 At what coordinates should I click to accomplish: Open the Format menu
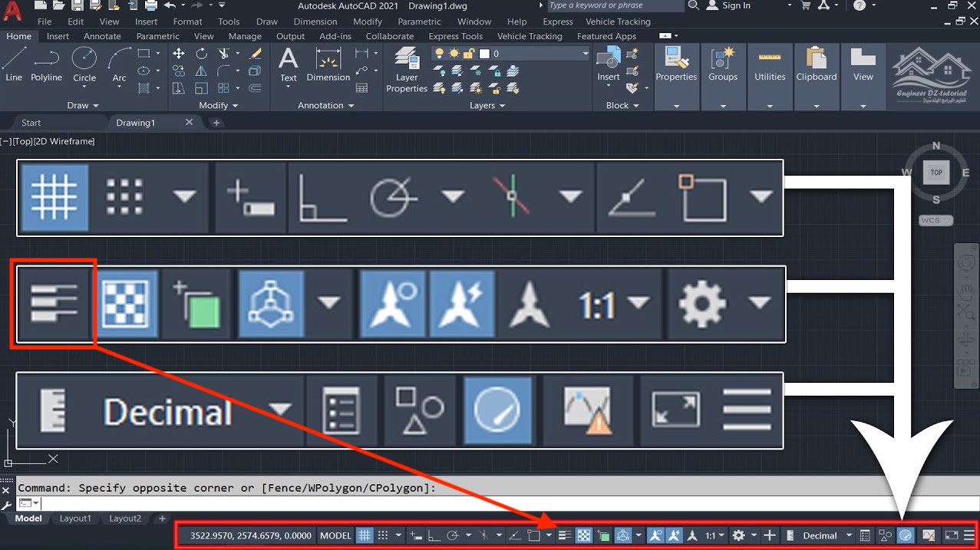coord(187,21)
